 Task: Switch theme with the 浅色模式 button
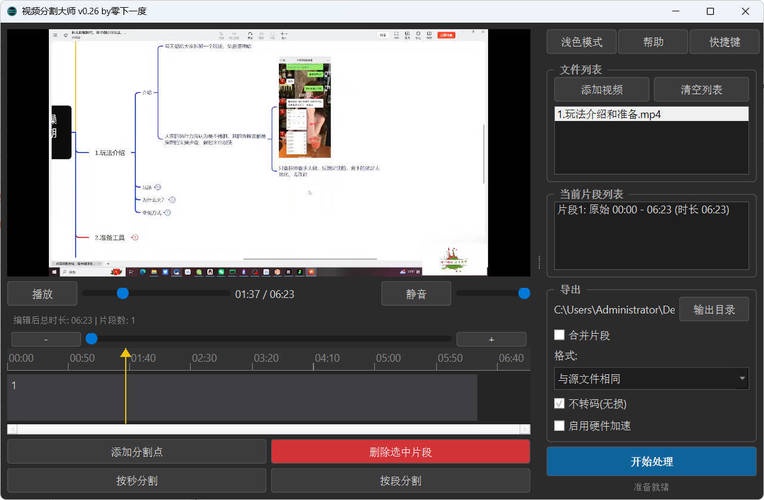580,42
